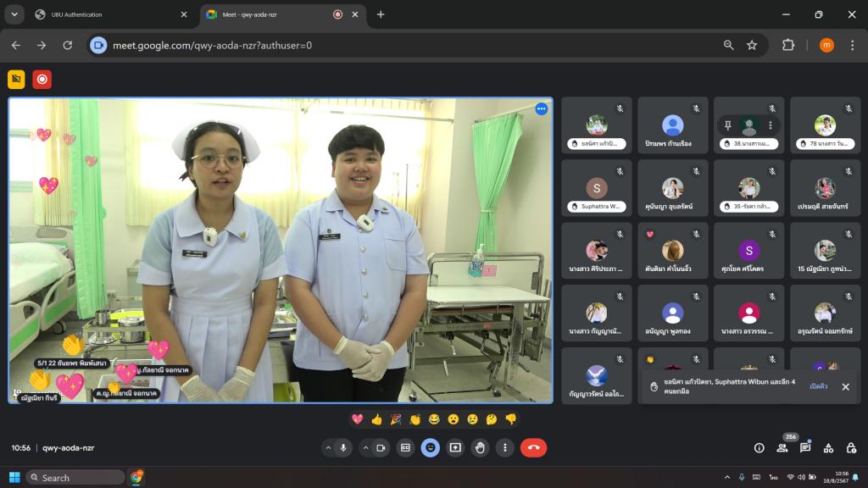This screenshot has height=488, width=868.
Task: Open Host controls lock icon
Action: [850, 447]
